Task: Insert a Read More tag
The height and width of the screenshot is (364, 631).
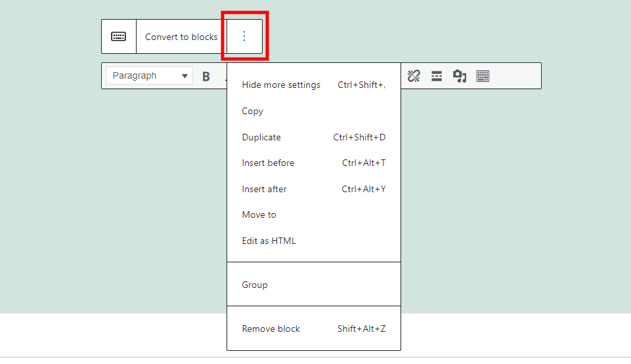Action: click(437, 76)
